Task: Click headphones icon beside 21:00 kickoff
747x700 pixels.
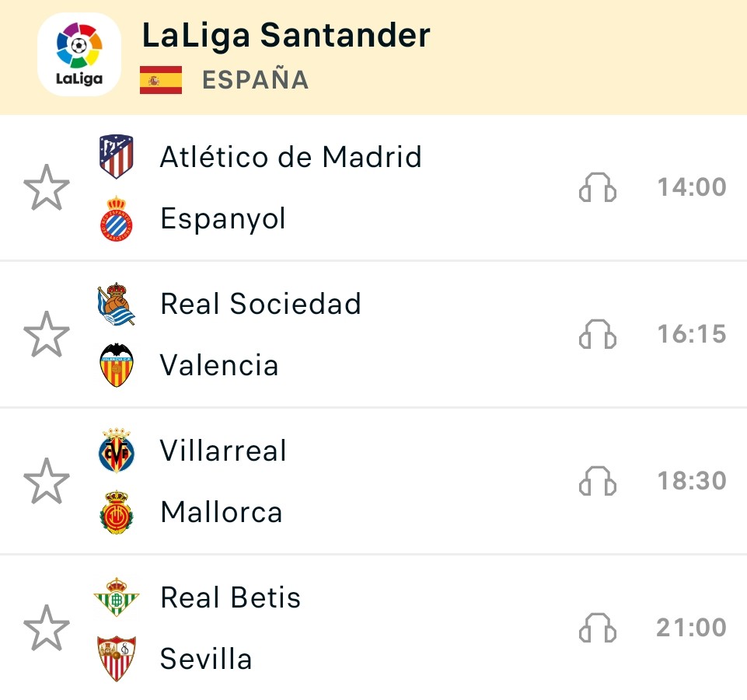Action: click(x=598, y=628)
